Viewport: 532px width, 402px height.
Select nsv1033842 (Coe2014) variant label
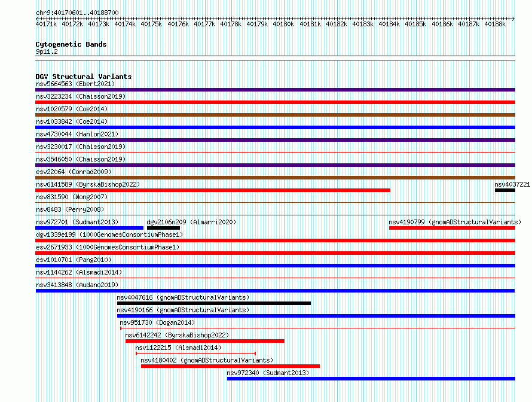click(72, 121)
